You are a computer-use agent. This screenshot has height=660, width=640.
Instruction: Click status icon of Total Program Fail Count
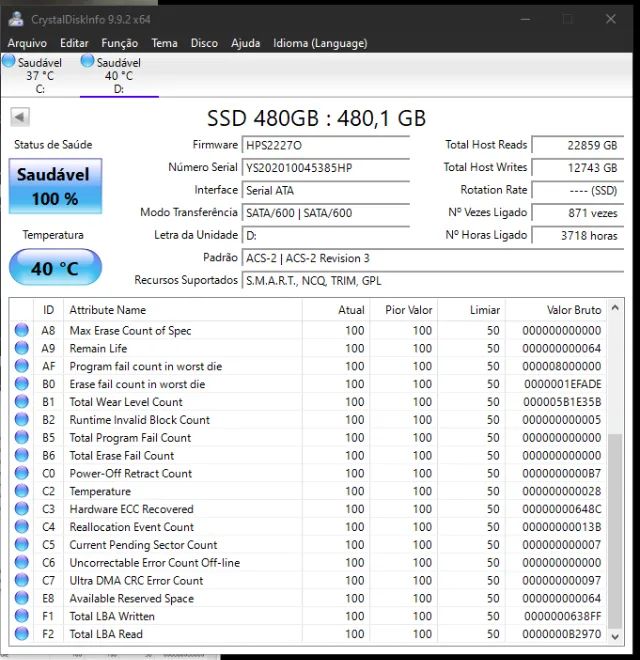21,437
